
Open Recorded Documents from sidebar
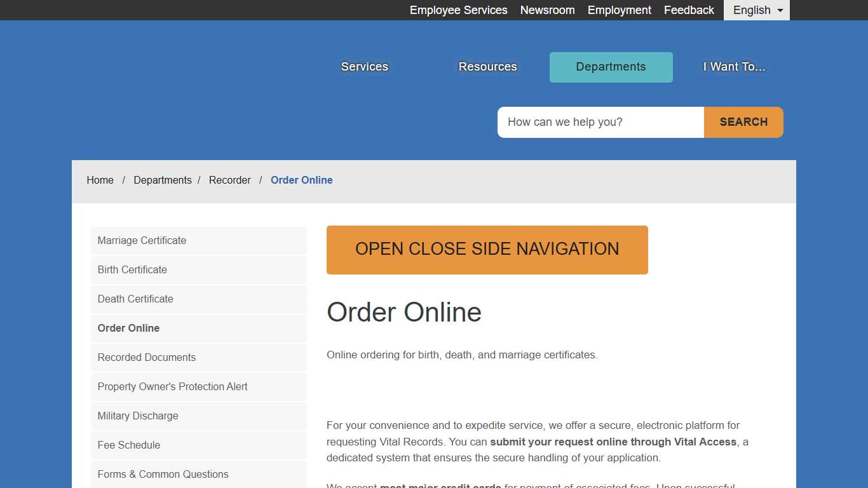point(146,357)
